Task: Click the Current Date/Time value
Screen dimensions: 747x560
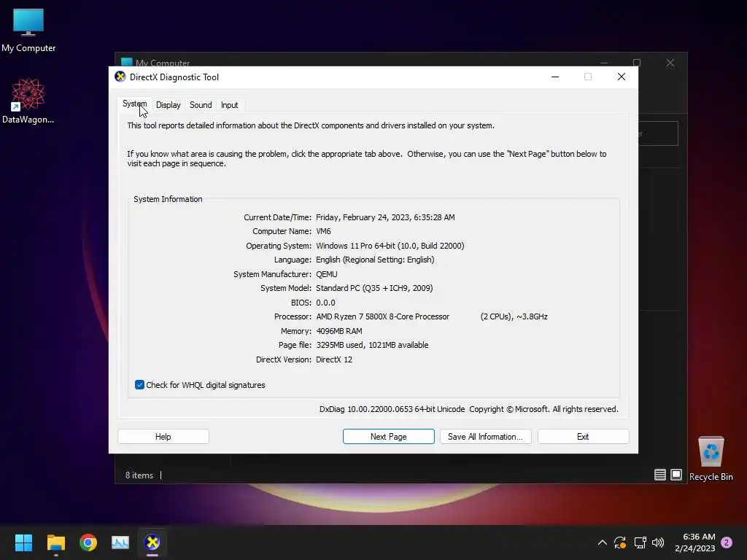Action: pos(385,217)
